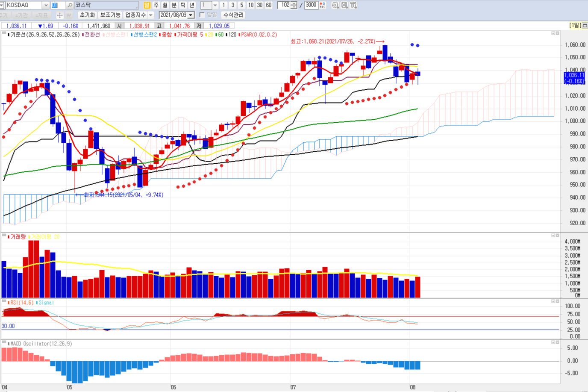Minimize the volume indicator panel
Image resolution: width=588 pixels, height=392 pixels.
[x=553, y=235]
